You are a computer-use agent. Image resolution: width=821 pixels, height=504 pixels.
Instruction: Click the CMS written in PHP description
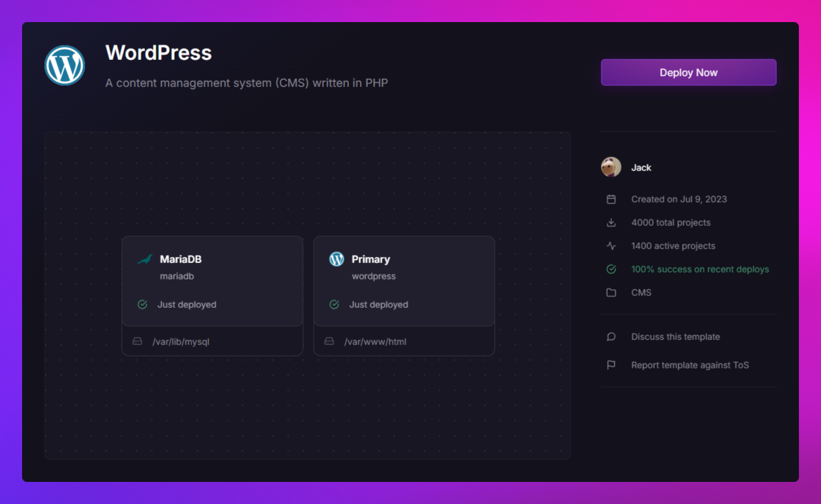[x=247, y=83]
